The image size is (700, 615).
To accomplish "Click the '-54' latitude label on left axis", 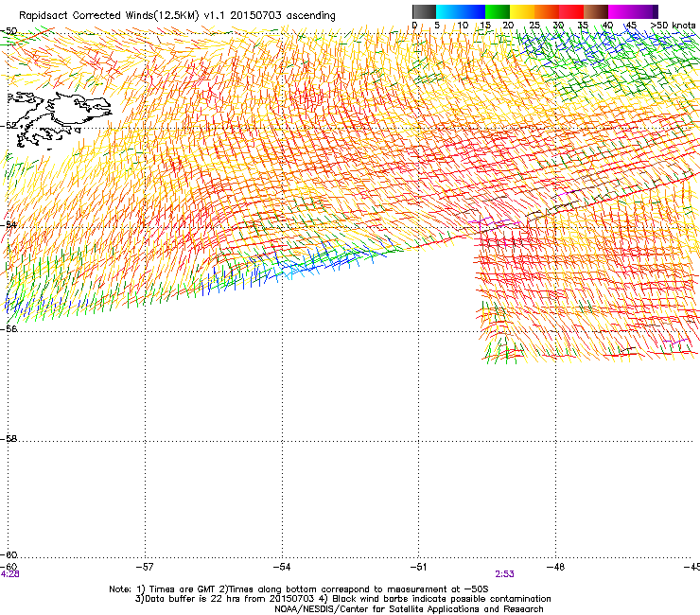I will point(9,224).
